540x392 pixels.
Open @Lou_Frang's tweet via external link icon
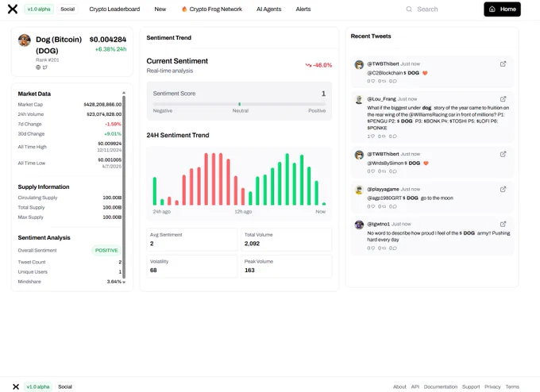point(503,99)
